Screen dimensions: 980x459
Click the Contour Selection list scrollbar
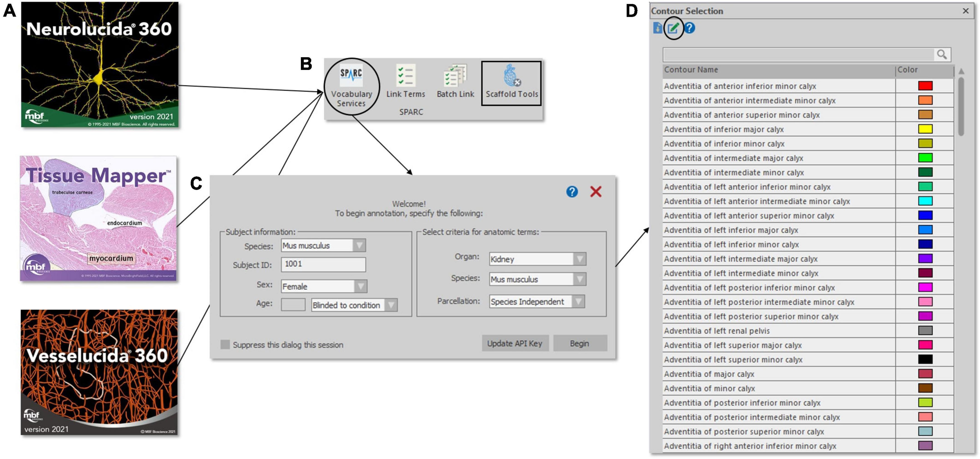coord(961,106)
